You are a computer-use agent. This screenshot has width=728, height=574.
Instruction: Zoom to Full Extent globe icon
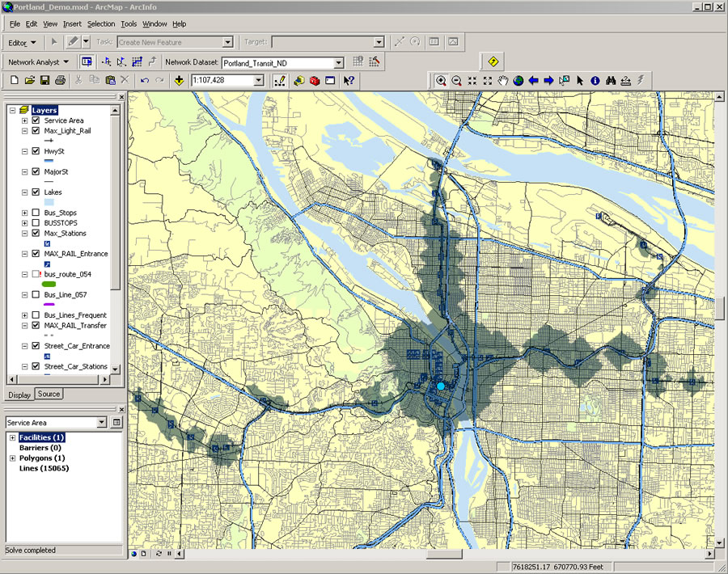pyautogui.click(x=518, y=81)
